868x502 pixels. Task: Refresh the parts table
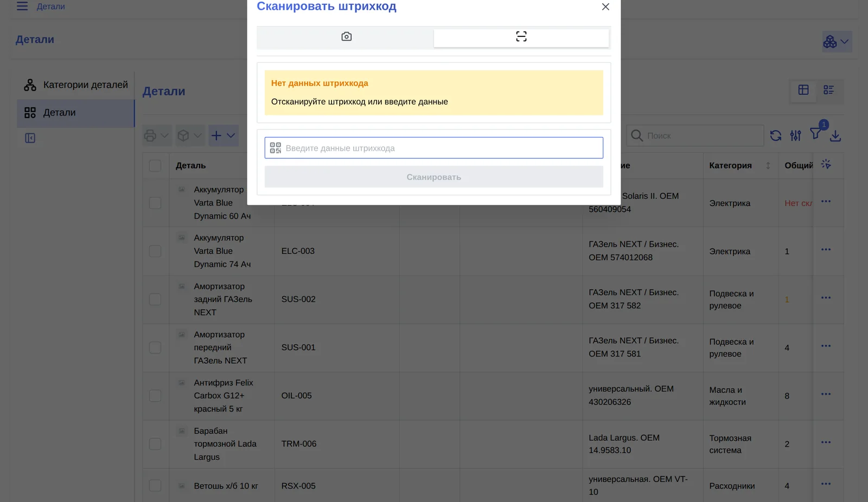[x=776, y=136]
